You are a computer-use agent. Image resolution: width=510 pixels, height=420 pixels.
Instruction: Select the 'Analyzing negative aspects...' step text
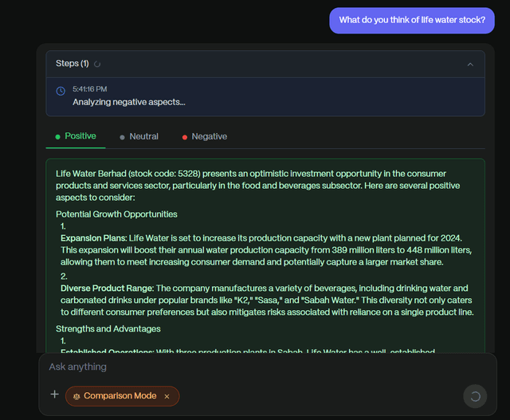pos(129,102)
